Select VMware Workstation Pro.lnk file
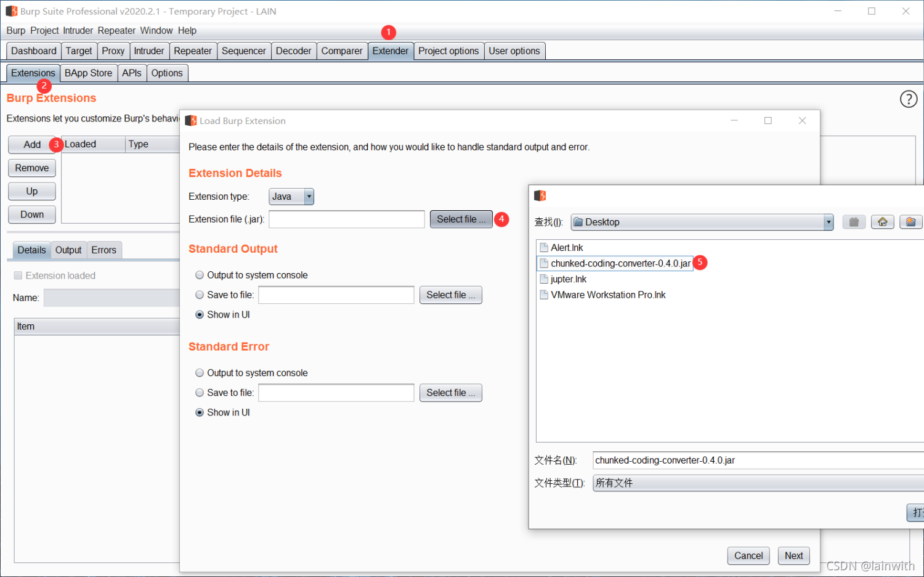 click(602, 295)
